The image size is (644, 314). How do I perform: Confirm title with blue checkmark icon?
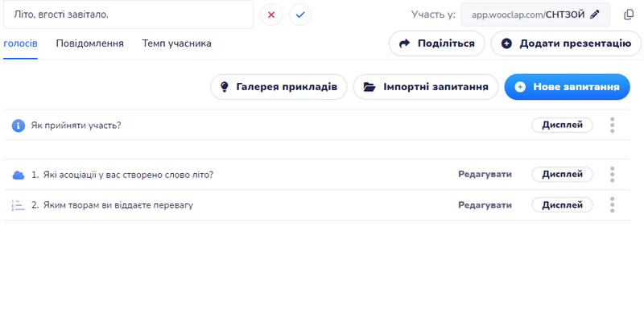300,14
